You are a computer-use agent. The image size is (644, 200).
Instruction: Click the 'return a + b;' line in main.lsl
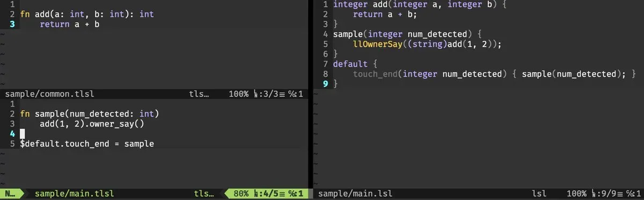coord(385,15)
